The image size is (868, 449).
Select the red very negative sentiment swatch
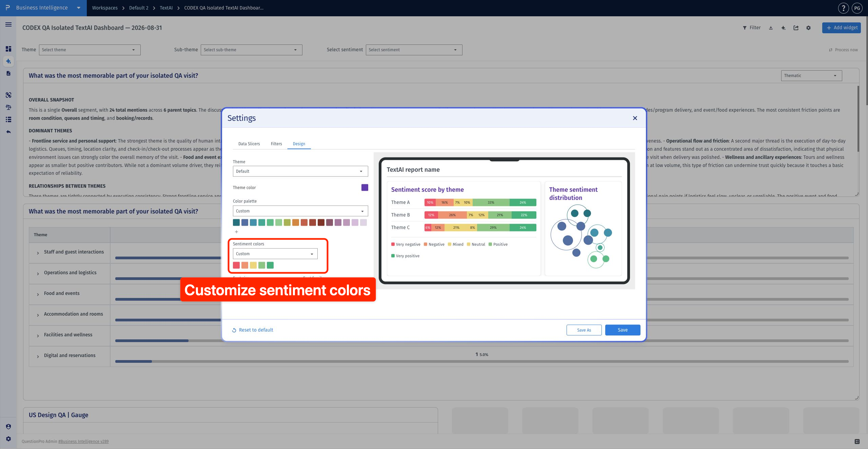[x=236, y=265]
